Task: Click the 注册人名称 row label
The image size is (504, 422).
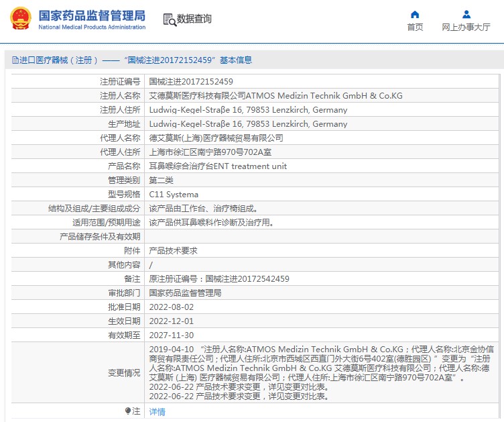Action: tap(120, 96)
